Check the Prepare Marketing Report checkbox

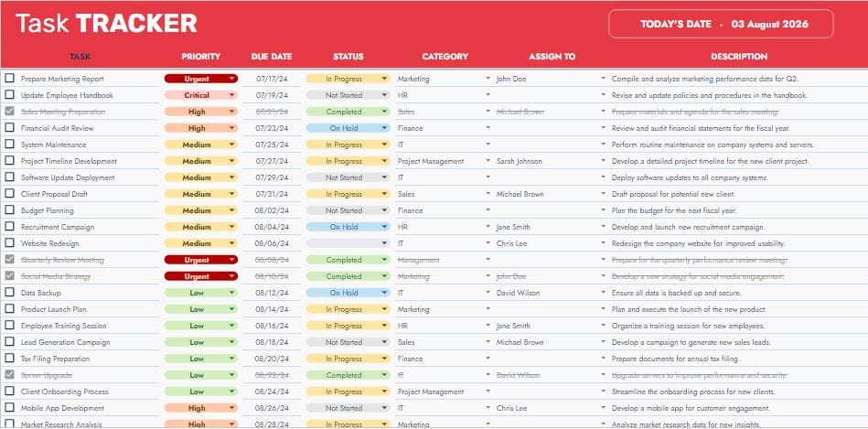click(9, 79)
